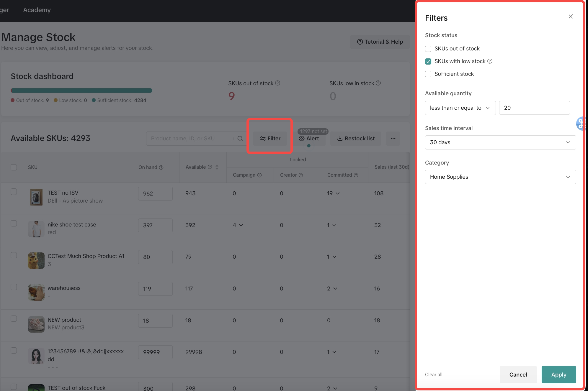Screen dimensions: 588x391
Task: Select the nike shoe test case row checkbox
Action: pos(14,224)
